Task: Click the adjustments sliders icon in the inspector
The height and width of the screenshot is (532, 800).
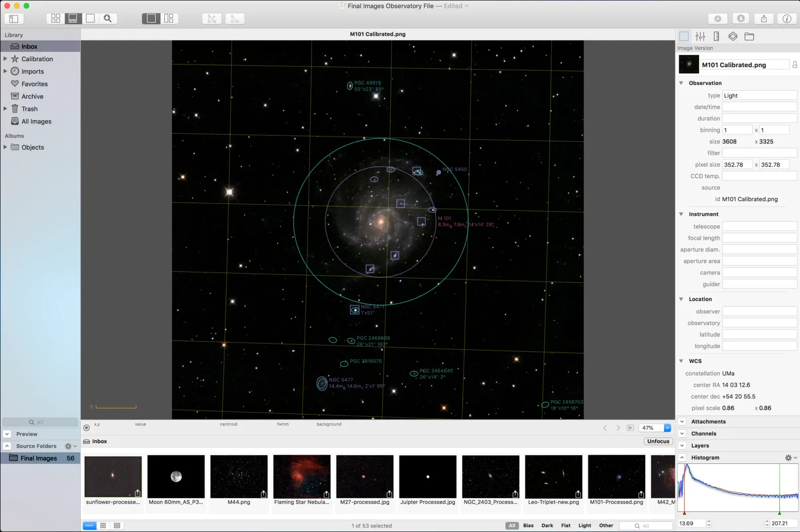Action: coord(700,36)
